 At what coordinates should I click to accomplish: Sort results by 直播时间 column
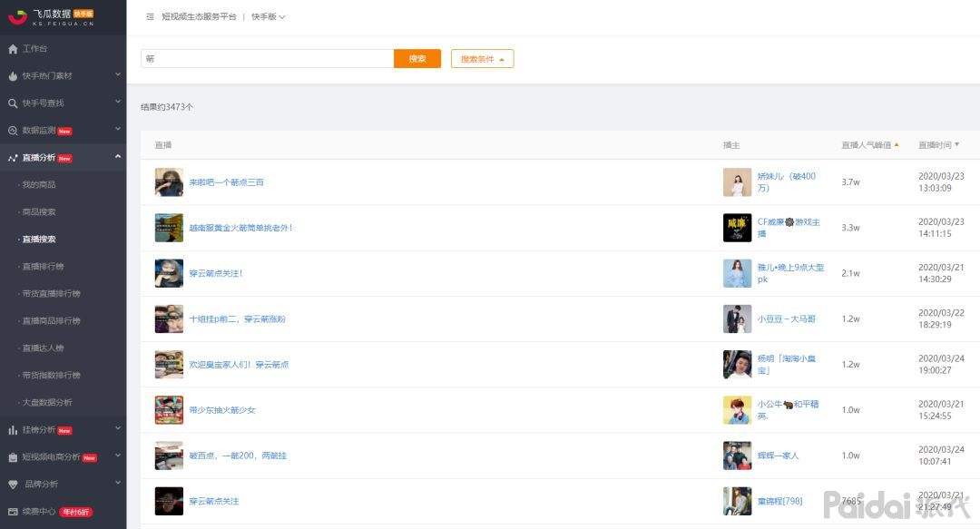938,145
